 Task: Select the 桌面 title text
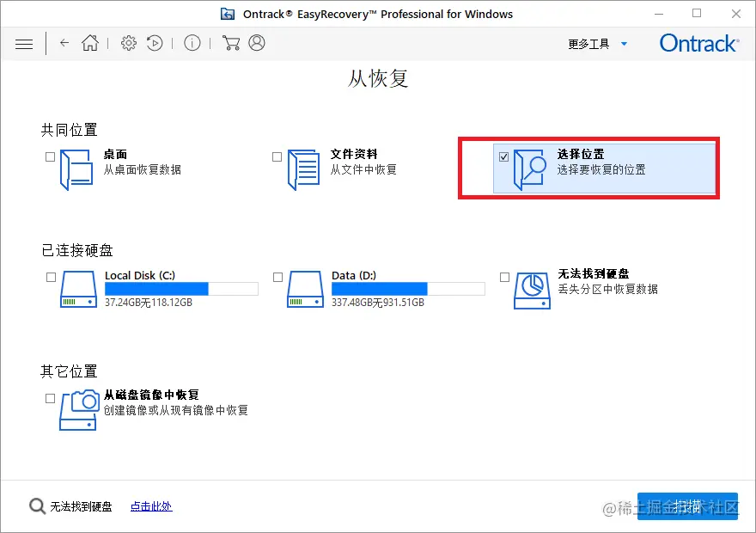pyautogui.click(x=115, y=155)
